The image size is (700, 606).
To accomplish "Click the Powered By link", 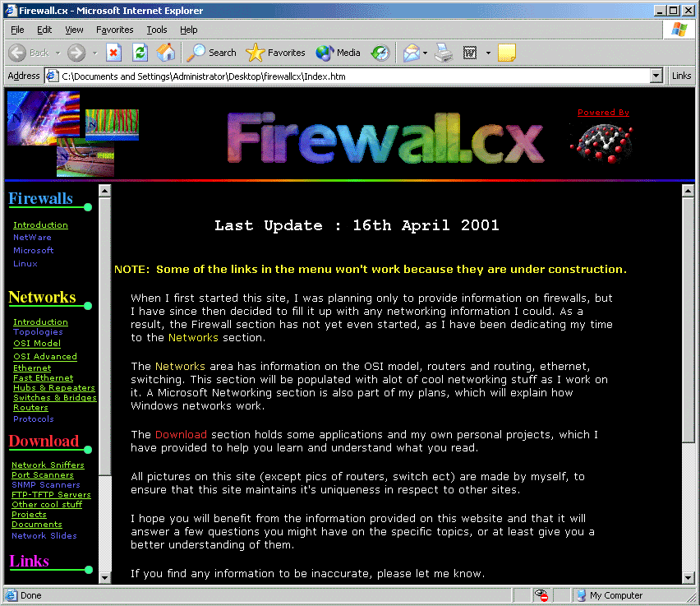I will point(603,112).
